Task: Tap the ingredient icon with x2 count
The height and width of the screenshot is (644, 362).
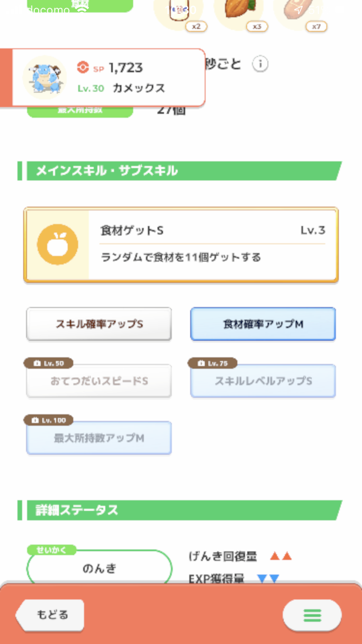Action: (x=179, y=12)
